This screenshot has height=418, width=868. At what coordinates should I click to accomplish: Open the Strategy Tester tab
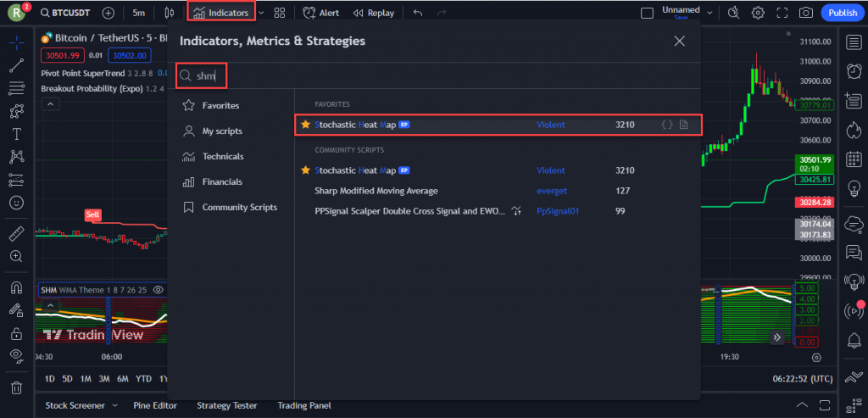(227, 405)
